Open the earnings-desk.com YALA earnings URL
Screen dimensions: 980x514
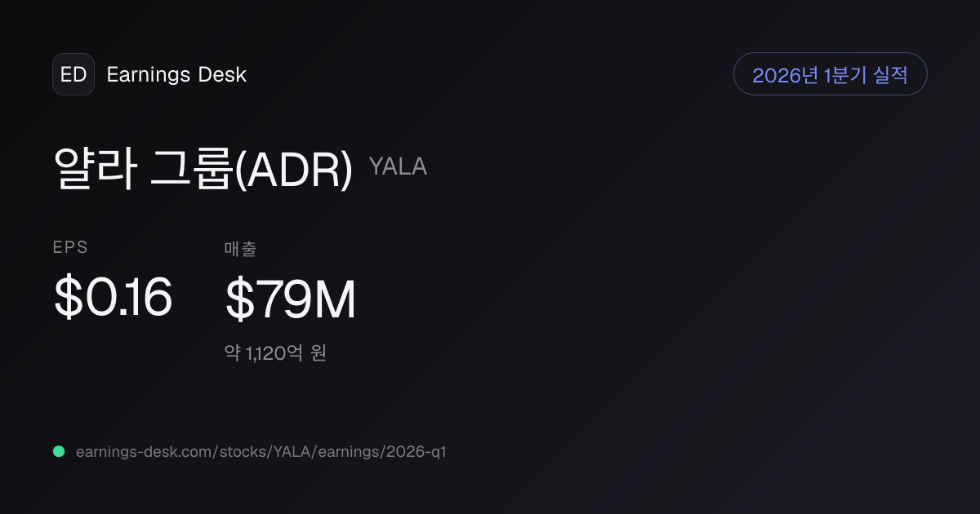[x=261, y=452]
